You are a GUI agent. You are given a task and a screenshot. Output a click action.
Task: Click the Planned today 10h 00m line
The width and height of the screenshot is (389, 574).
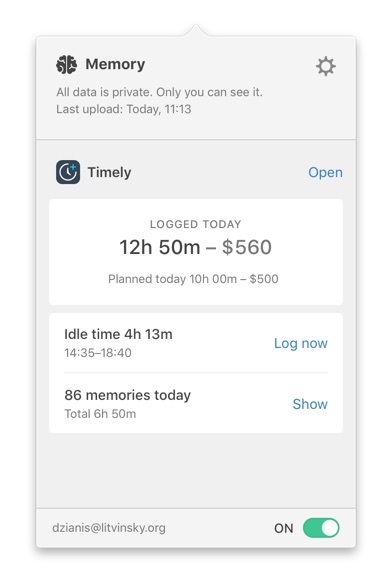point(193,279)
